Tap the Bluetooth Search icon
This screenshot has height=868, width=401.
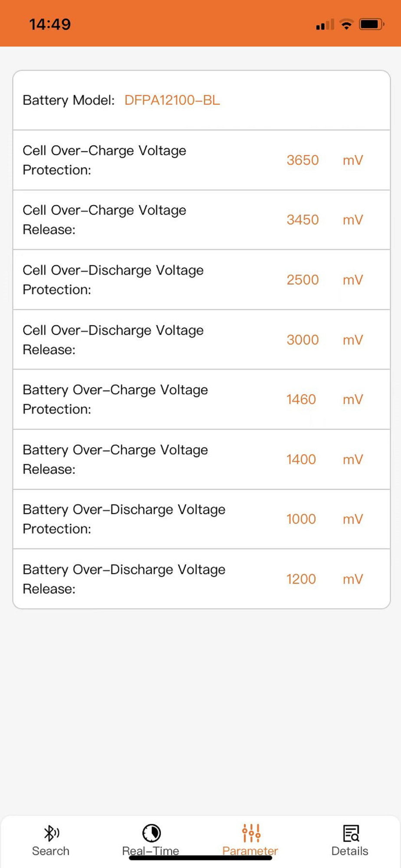coord(51,832)
